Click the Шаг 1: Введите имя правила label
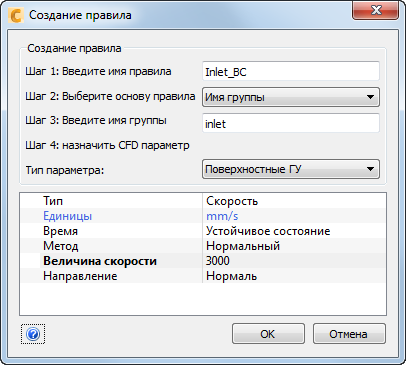 (98, 71)
